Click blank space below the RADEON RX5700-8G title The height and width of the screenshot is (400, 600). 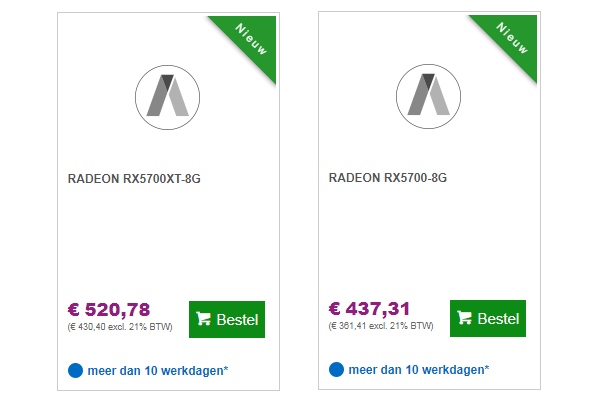coord(429,240)
